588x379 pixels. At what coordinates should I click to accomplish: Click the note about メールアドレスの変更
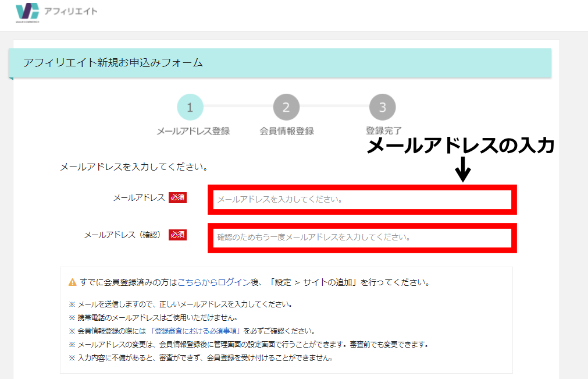pyautogui.click(x=249, y=344)
